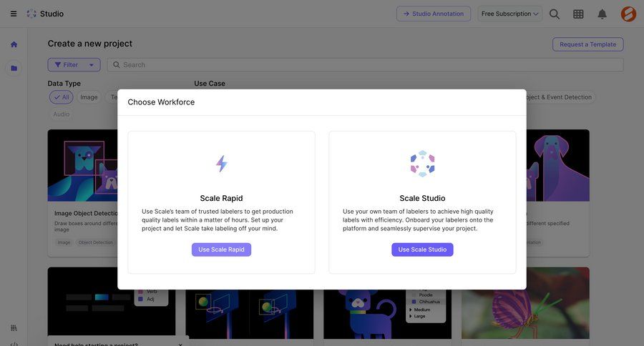Click the Scale Rapid heading
The width and height of the screenshot is (644, 346).
(x=221, y=198)
